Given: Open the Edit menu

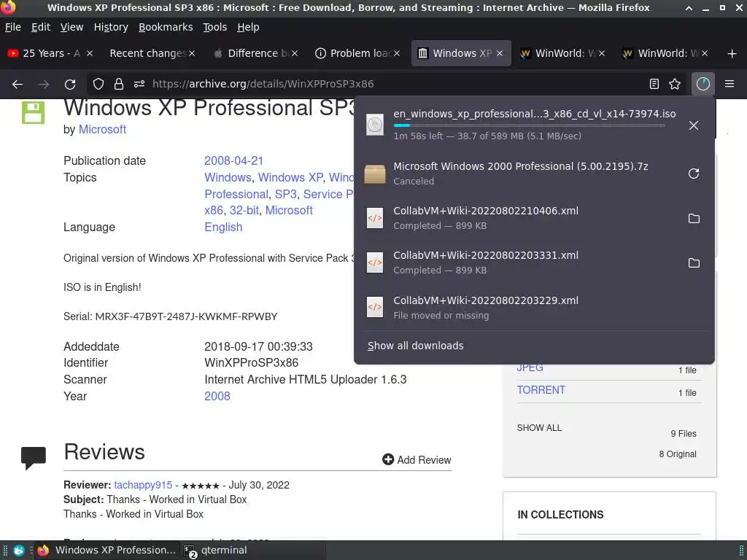Looking at the screenshot, I should tap(41, 27).
